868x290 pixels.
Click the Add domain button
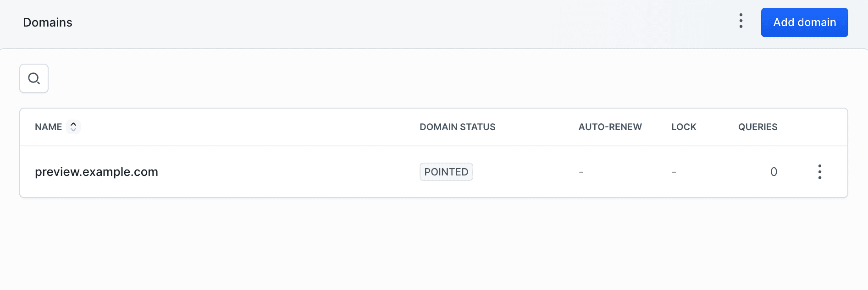coord(804,22)
